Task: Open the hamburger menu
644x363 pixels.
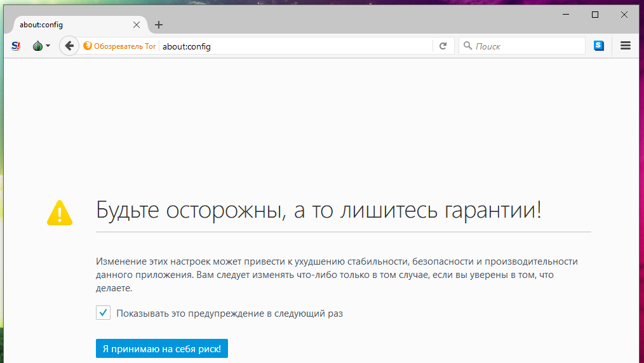Action: (x=625, y=46)
